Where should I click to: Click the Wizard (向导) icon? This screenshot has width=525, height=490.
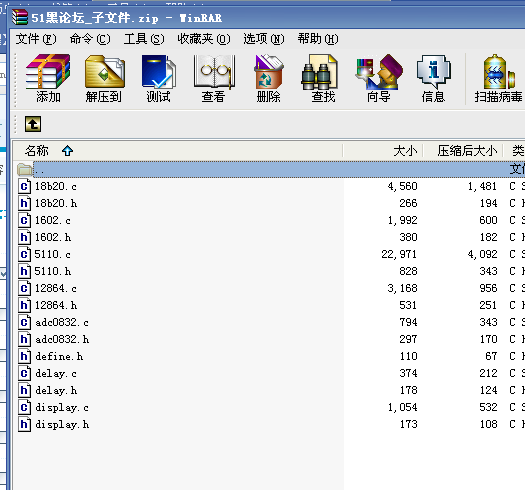[x=378, y=72]
